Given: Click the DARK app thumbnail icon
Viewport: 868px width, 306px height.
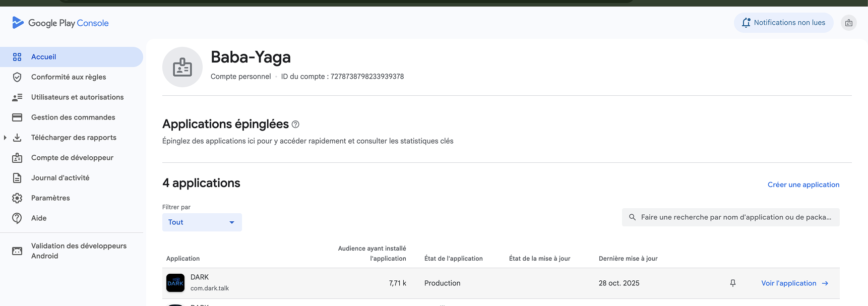Looking at the screenshot, I should pos(175,283).
